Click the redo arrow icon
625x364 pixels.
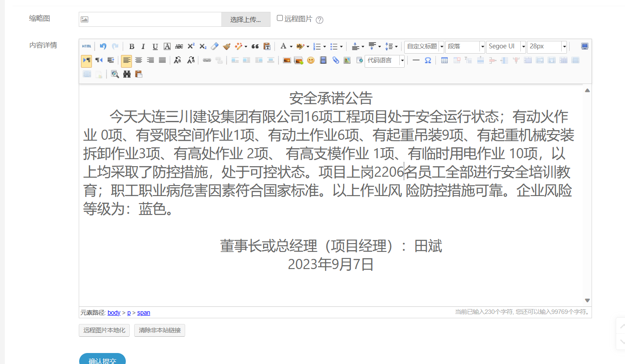[115, 46]
